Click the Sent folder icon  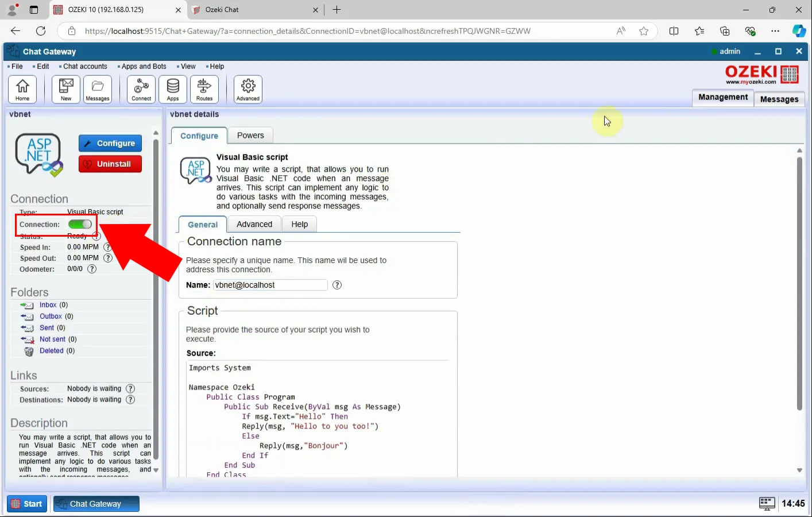point(27,328)
